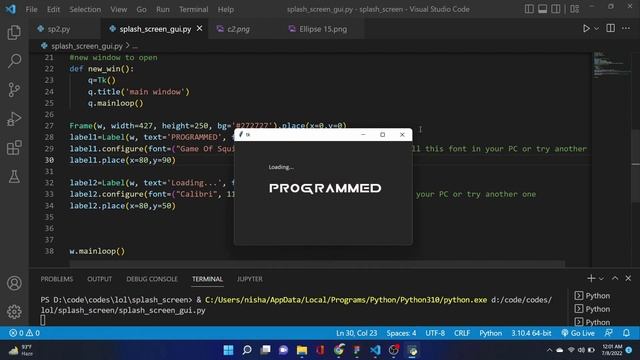The width and height of the screenshot is (640, 360).
Task: Start Go Live server
Action: click(x=578, y=333)
